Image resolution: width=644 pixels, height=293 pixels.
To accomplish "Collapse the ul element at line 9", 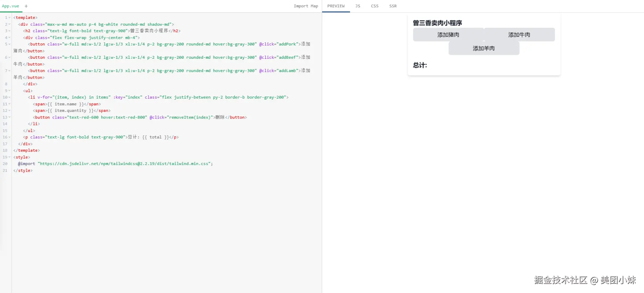I will 10,91.
